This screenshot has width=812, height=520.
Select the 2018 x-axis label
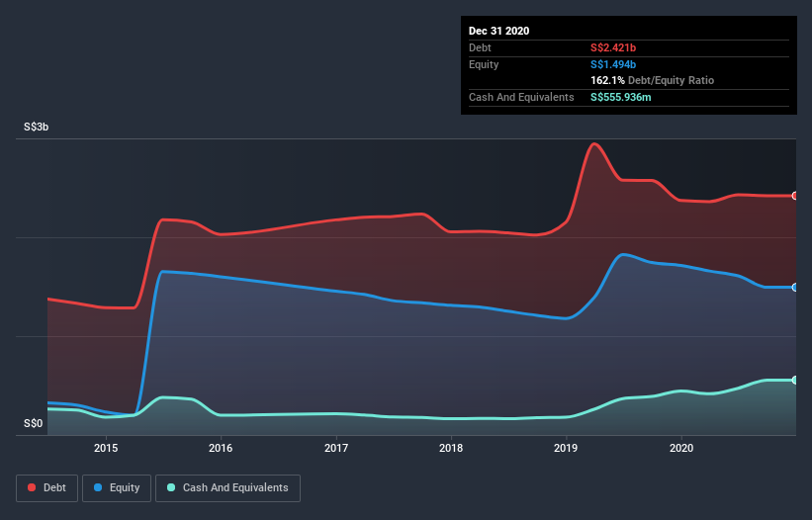tap(451, 448)
